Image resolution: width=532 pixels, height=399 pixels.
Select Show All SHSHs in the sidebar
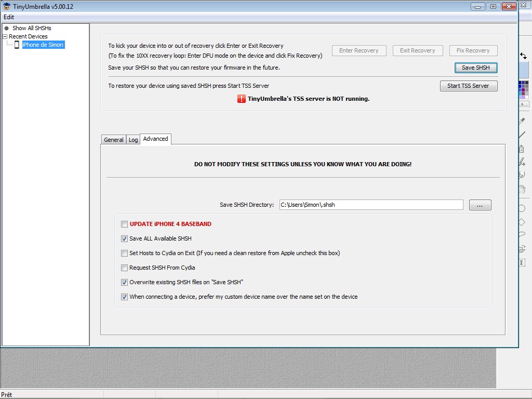pyautogui.click(x=32, y=28)
